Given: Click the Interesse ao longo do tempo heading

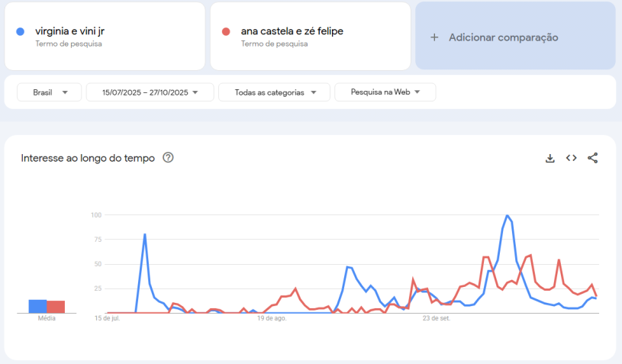Looking at the screenshot, I should [88, 158].
